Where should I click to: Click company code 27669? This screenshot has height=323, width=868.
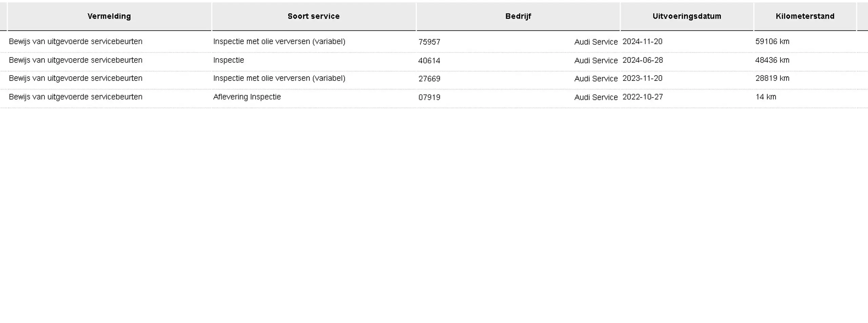tap(429, 79)
